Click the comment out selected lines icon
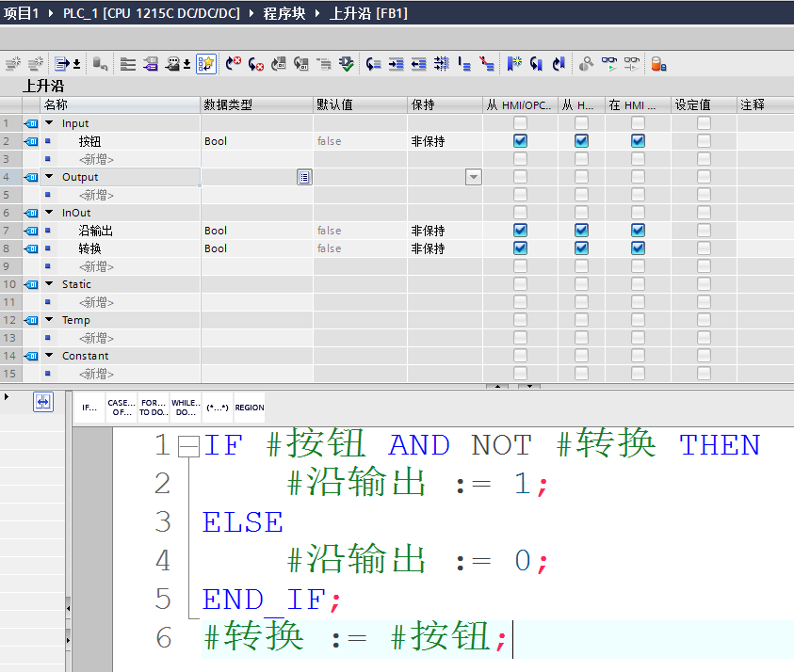The width and height of the screenshot is (794, 672). click(464, 64)
